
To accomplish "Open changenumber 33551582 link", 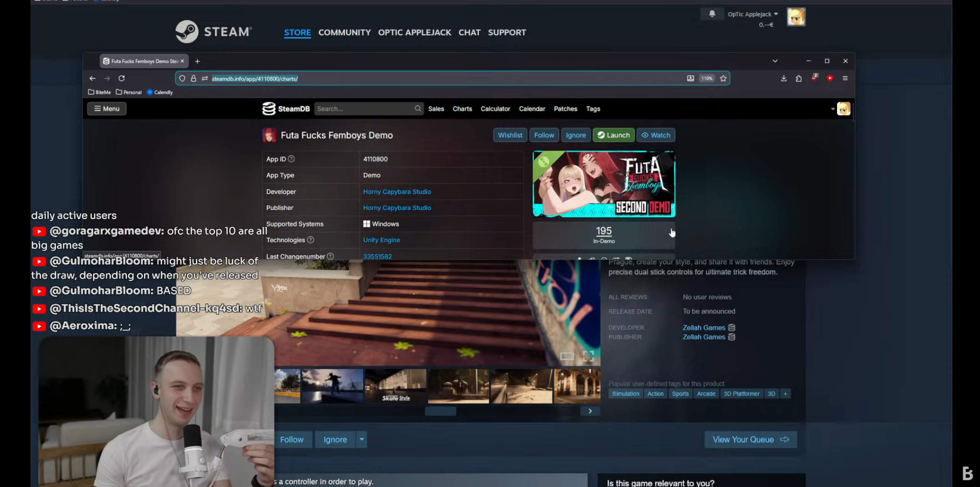I will pyautogui.click(x=377, y=256).
